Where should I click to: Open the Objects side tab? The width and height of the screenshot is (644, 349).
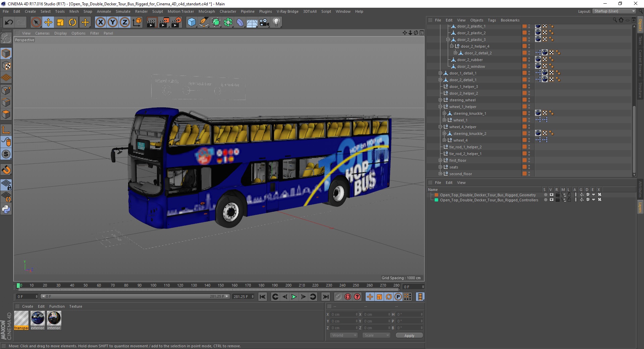click(x=640, y=25)
